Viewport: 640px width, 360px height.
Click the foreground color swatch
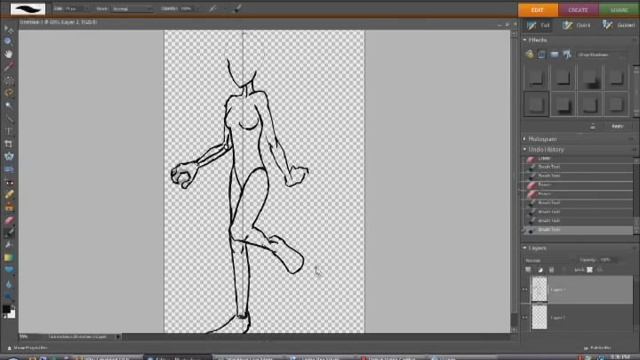pyautogui.click(x=6, y=309)
